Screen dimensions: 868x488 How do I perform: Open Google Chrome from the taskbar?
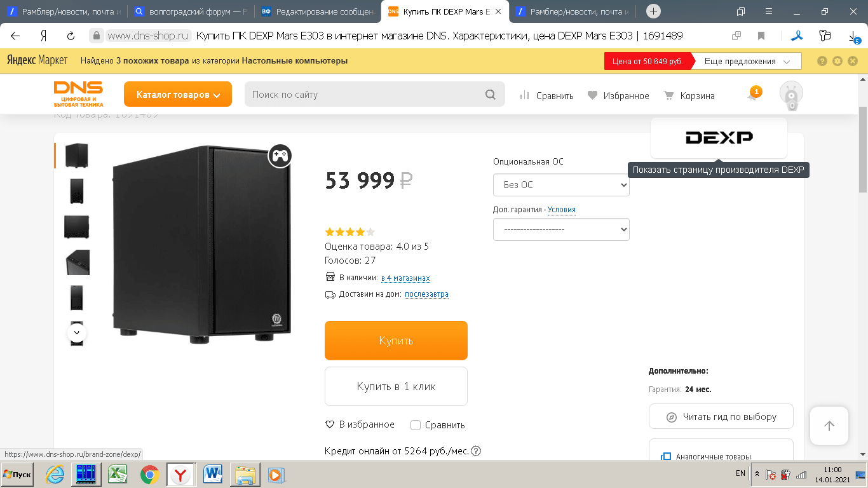150,474
